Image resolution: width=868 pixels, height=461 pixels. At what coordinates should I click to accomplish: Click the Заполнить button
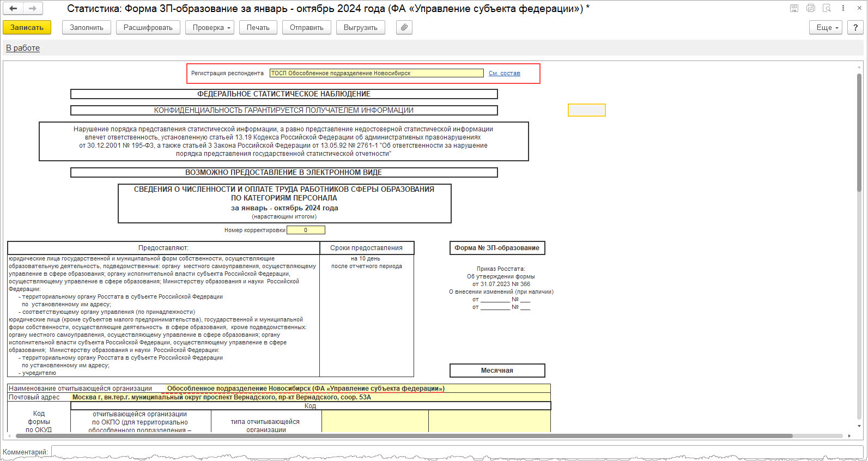pos(87,27)
